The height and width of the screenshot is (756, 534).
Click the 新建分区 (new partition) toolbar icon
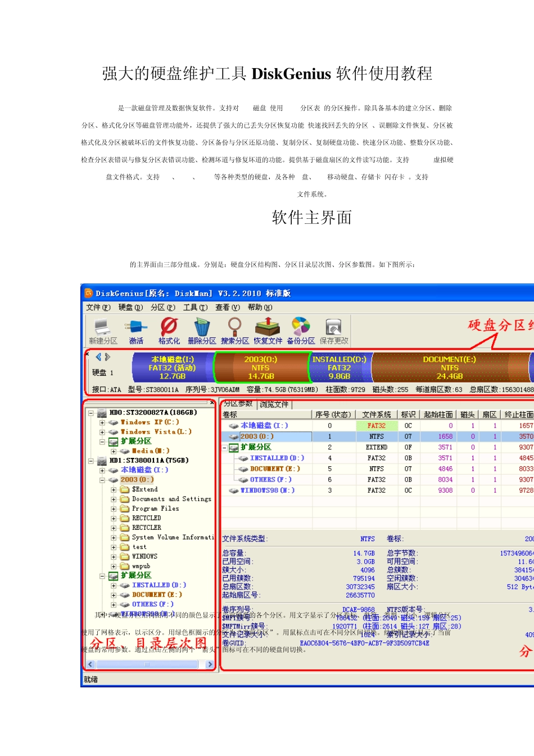(103, 327)
